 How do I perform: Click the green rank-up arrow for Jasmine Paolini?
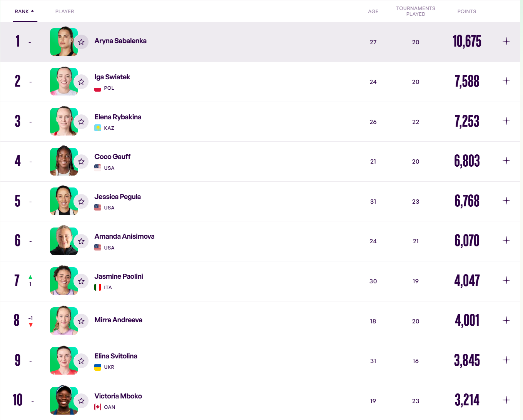pos(30,277)
